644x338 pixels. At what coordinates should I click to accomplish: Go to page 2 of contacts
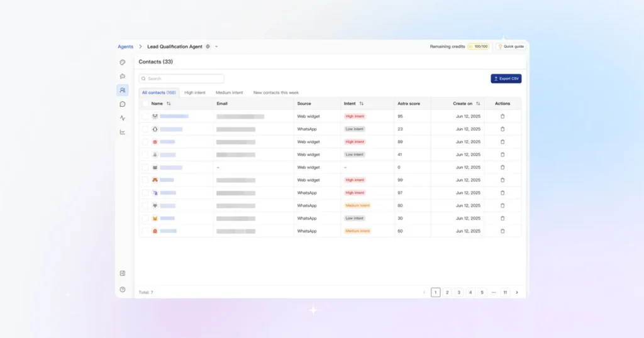click(447, 293)
